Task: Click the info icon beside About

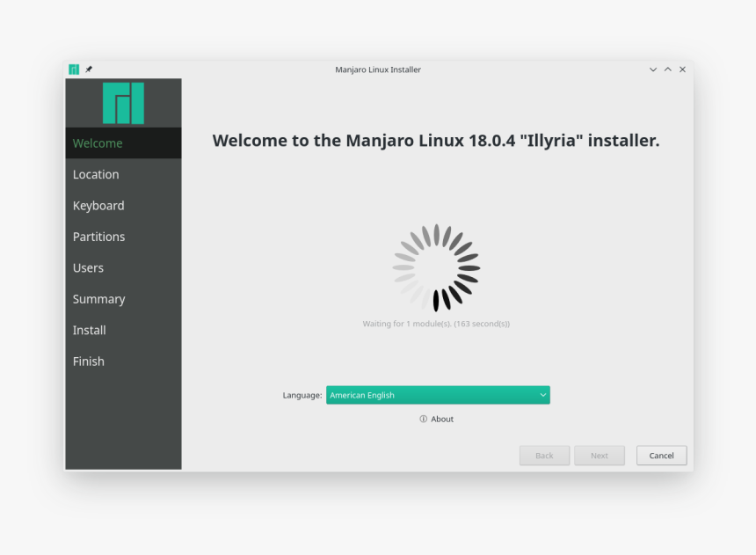Action: tap(424, 419)
